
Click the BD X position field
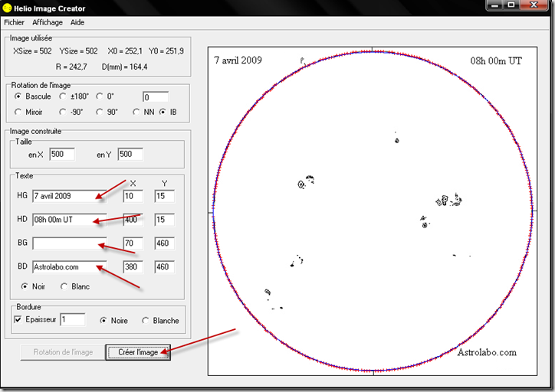click(x=133, y=267)
